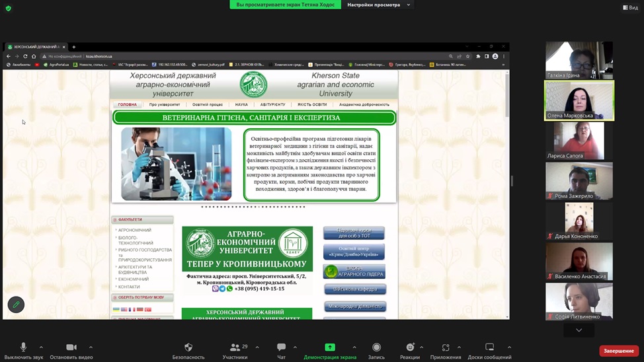
Task: Expand arrow next to Участники
Action: [257, 347]
